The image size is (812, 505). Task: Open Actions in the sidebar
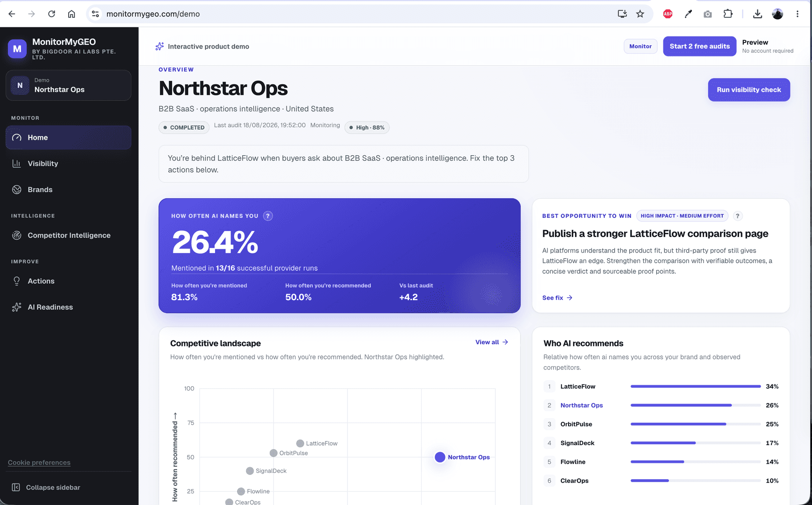click(x=68, y=281)
